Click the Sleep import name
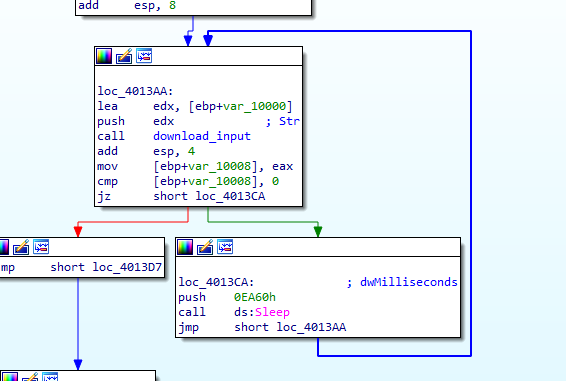The width and height of the screenshot is (566, 381). [272, 312]
